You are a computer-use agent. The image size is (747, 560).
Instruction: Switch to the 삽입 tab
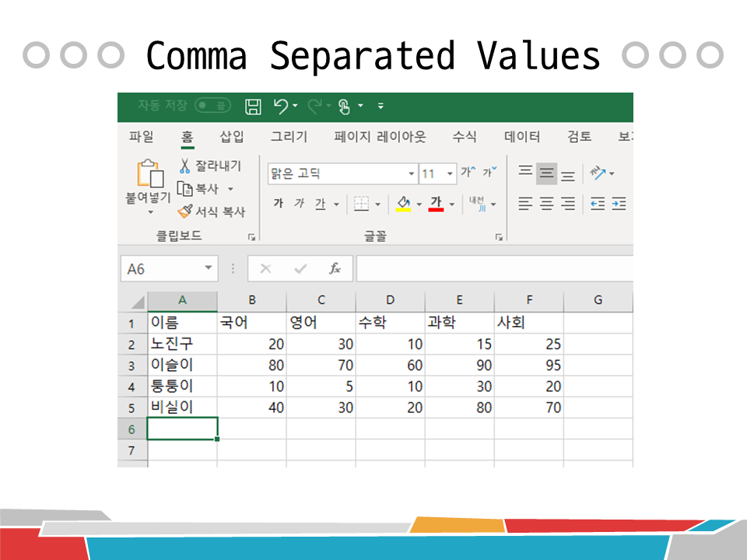pyautogui.click(x=232, y=137)
